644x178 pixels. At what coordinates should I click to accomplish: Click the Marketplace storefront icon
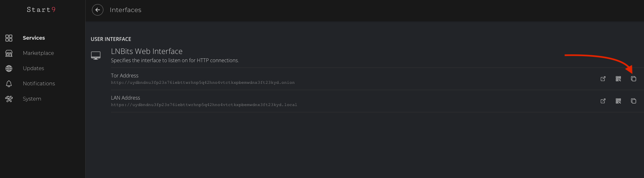pyautogui.click(x=9, y=53)
